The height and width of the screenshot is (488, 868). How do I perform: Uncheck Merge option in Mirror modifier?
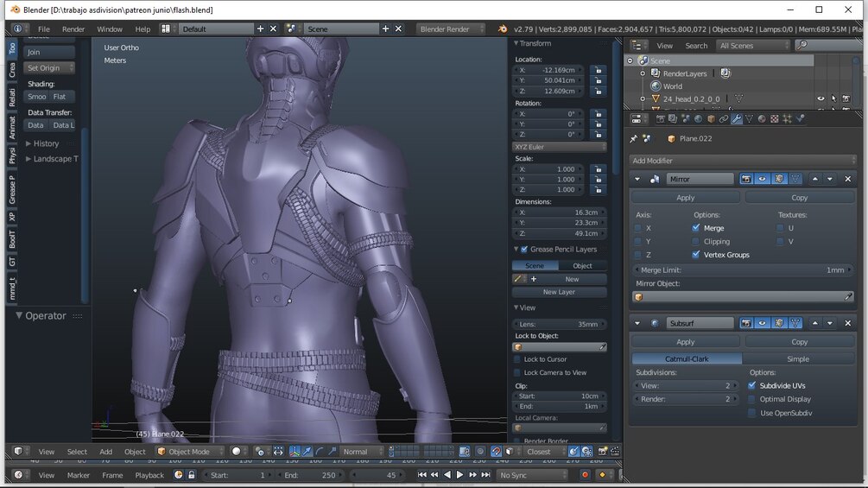[x=696, y=228]
